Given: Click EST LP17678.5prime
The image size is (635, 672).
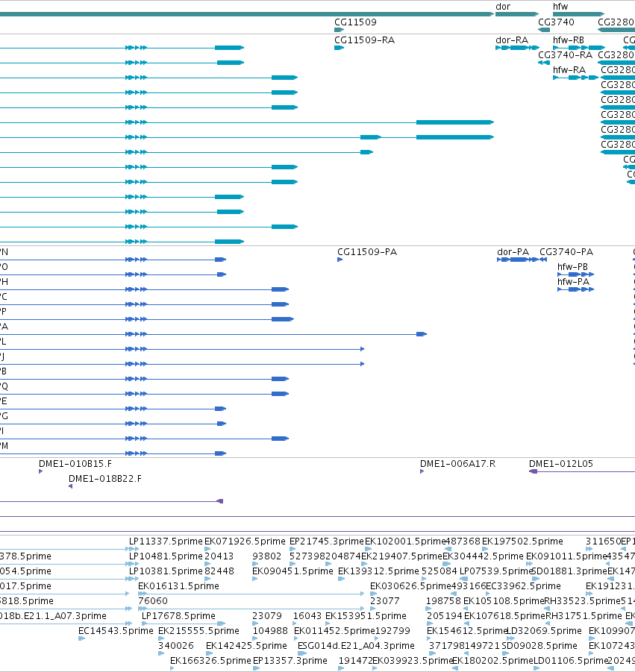Looking at the screenshot, I should point(179,616).
